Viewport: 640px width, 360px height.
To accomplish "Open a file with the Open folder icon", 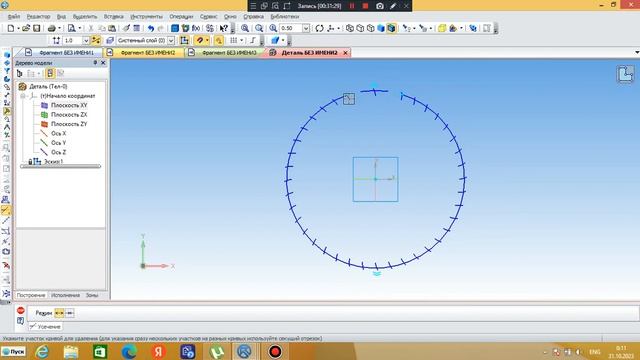I will [x=26, y=28].
